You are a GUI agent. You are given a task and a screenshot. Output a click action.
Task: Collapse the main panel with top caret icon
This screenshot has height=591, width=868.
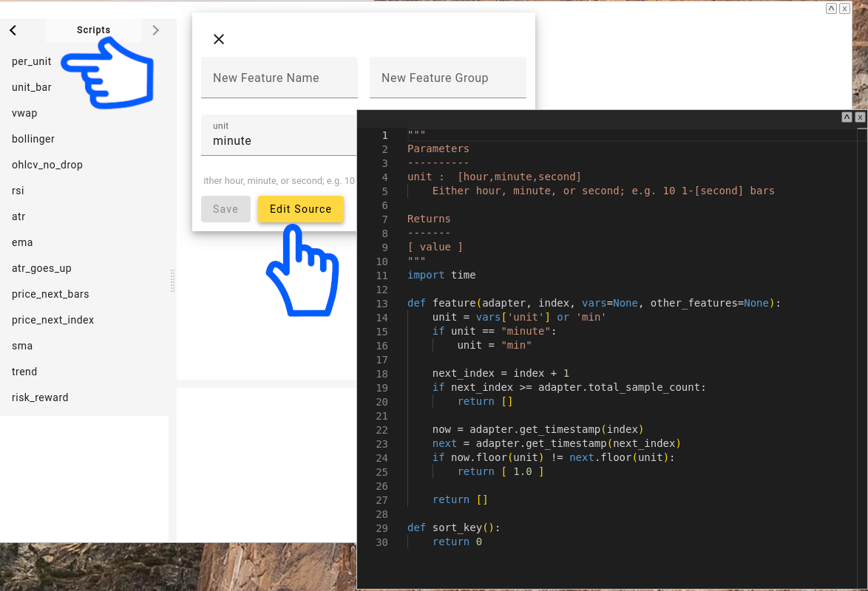pos(831,8)
